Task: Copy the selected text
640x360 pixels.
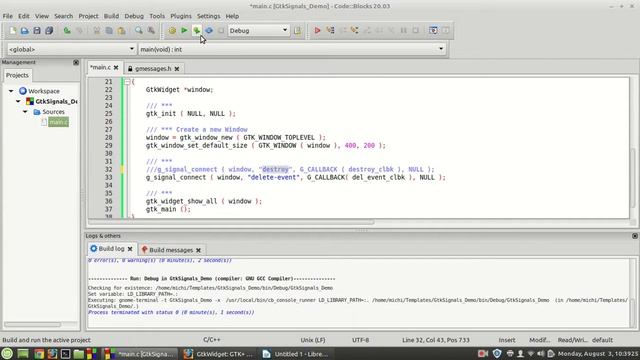Action: 109,31
